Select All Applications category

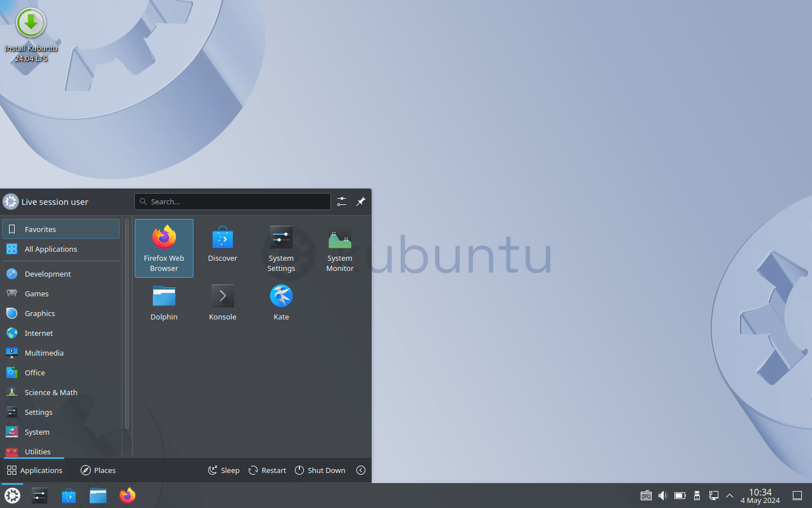(61, 249)
